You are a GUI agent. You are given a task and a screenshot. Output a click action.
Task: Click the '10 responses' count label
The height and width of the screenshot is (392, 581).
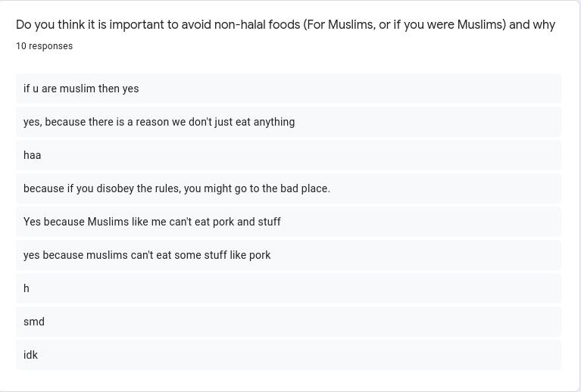44,46
